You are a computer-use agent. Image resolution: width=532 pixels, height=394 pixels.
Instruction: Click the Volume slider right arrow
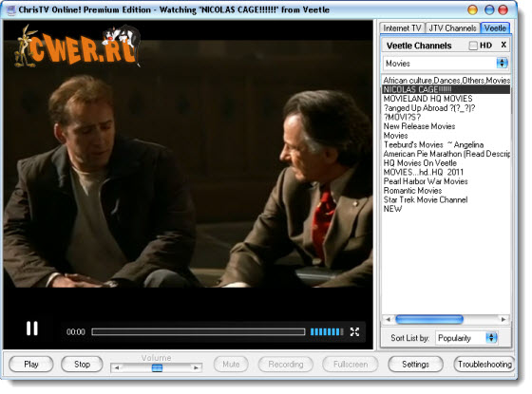(196, 368)
